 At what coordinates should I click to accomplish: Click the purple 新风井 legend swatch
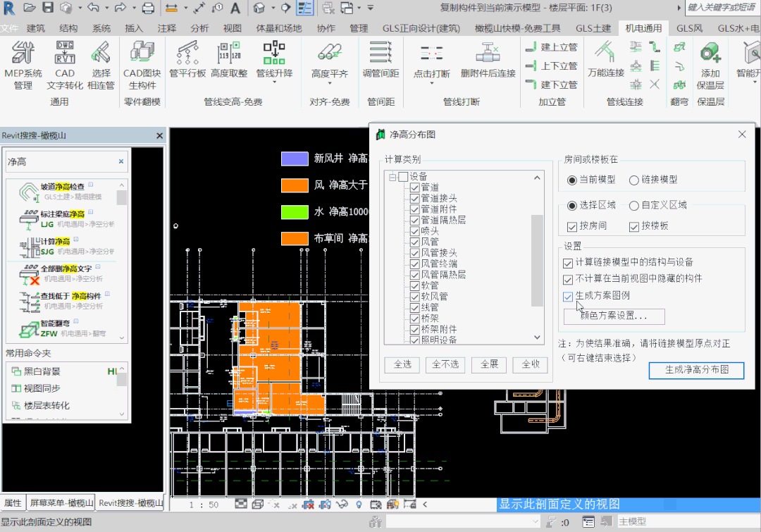pos(295,159)
